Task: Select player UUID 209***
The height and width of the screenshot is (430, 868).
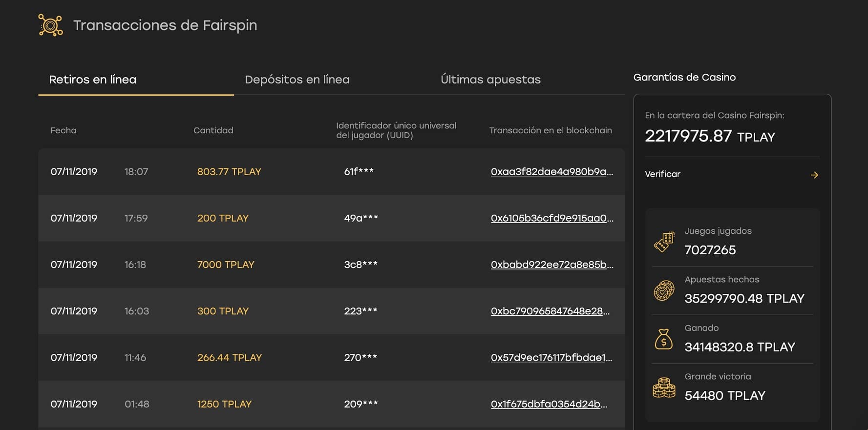Action: [361, 404]
